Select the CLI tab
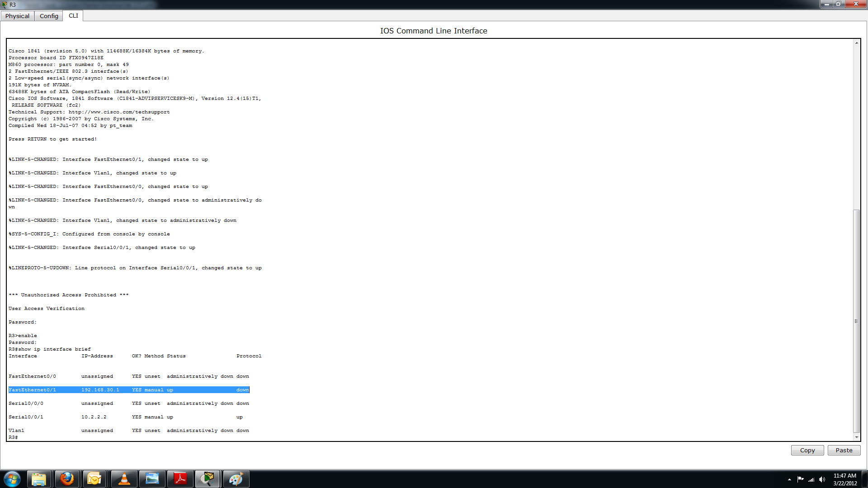This screenshot has height=488, width=868. (73, 15)
